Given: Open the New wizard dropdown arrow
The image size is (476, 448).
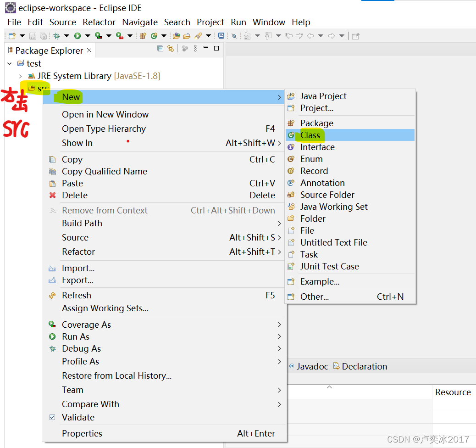Looking at the screenshot, I should click(22, 36).
